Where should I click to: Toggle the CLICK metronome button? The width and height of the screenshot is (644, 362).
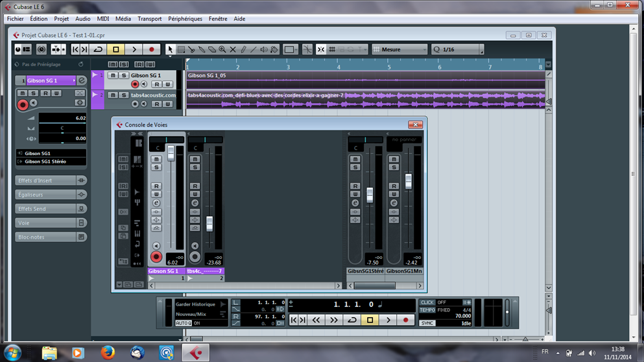[x=427, y=302]
